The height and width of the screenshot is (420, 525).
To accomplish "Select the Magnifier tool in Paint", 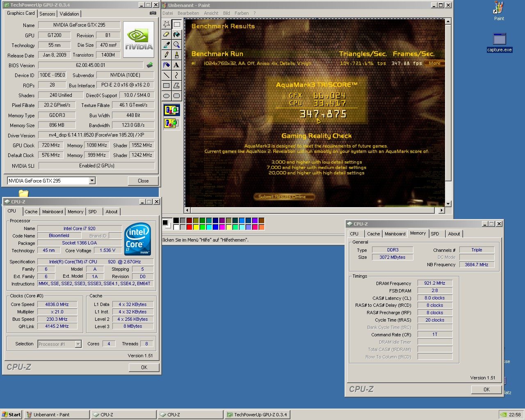I will pyautogui.click(x=177, y=45).
